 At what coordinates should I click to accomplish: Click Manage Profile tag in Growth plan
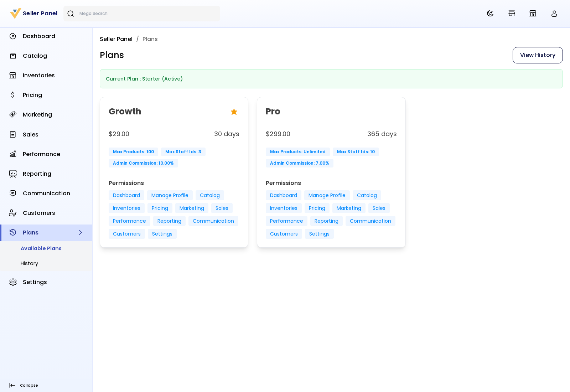coord(170,195)
